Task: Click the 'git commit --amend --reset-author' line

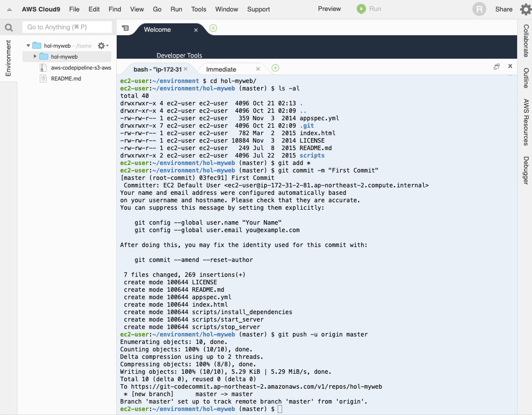Action: [x=194, y=260]
